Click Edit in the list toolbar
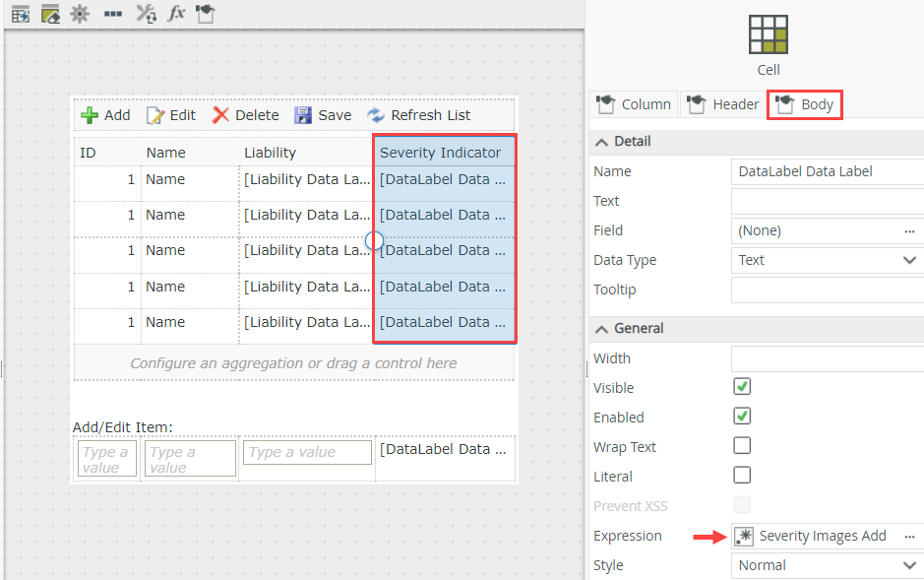 tap(171, 115)
